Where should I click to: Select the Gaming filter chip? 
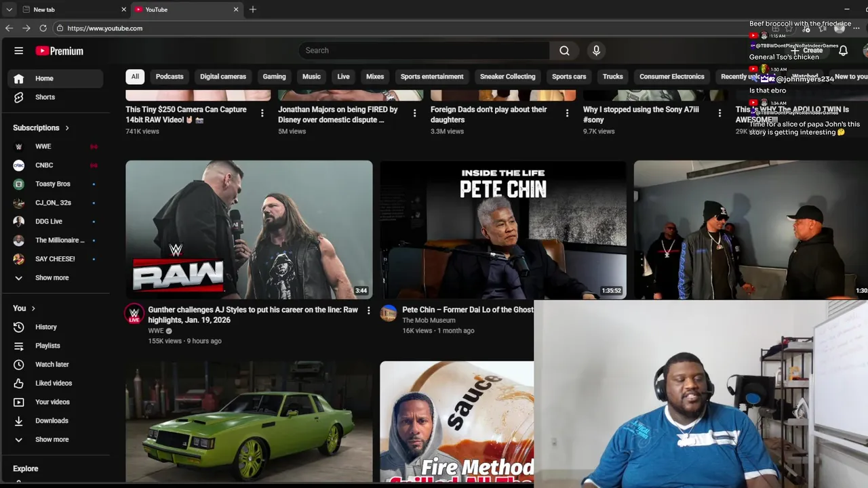[274, 77]
